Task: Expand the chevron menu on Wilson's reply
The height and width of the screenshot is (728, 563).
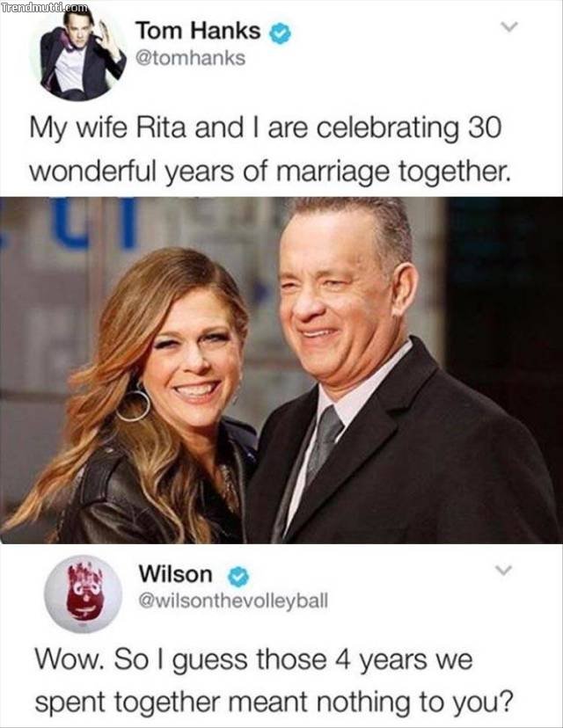Action: 503,570
